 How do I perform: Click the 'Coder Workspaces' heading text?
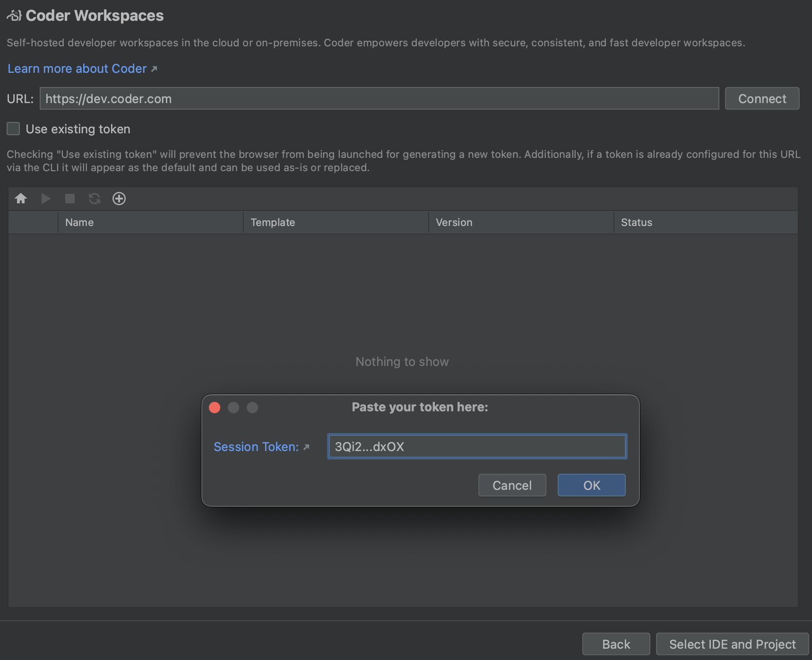pyautogui.click(x=95, y=16)
